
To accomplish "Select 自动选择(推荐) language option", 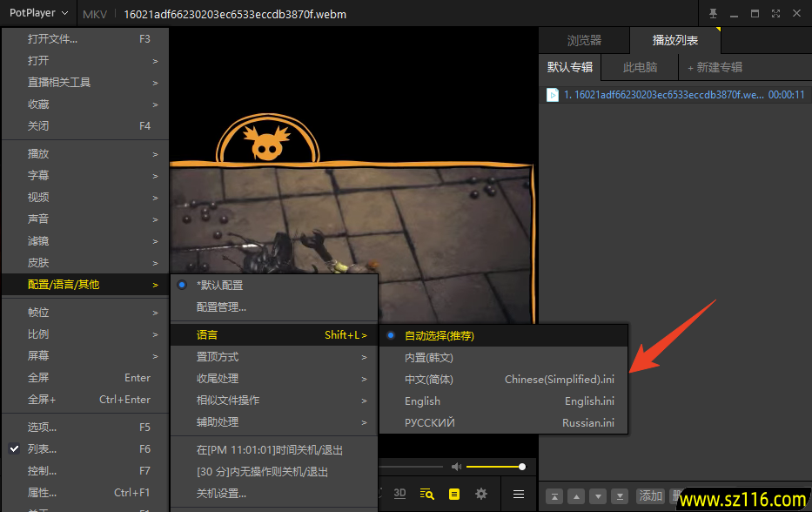I will click(x=440, y=335).
